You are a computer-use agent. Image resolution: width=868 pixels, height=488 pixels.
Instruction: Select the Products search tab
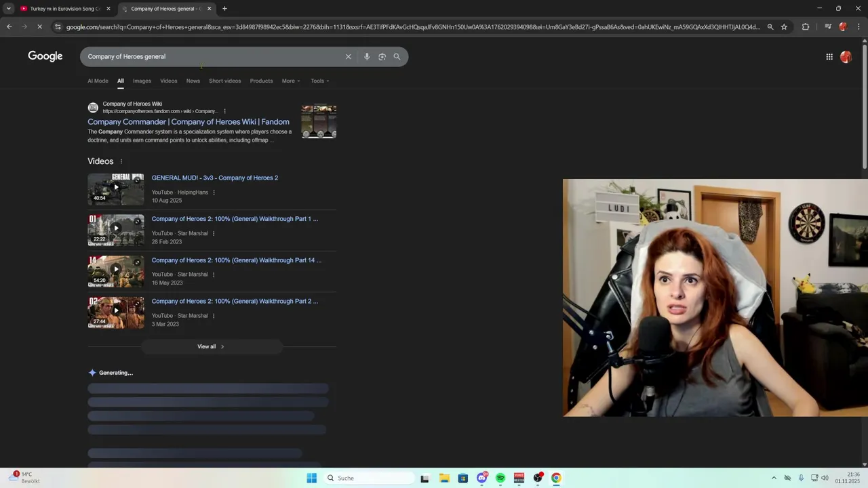261,81
